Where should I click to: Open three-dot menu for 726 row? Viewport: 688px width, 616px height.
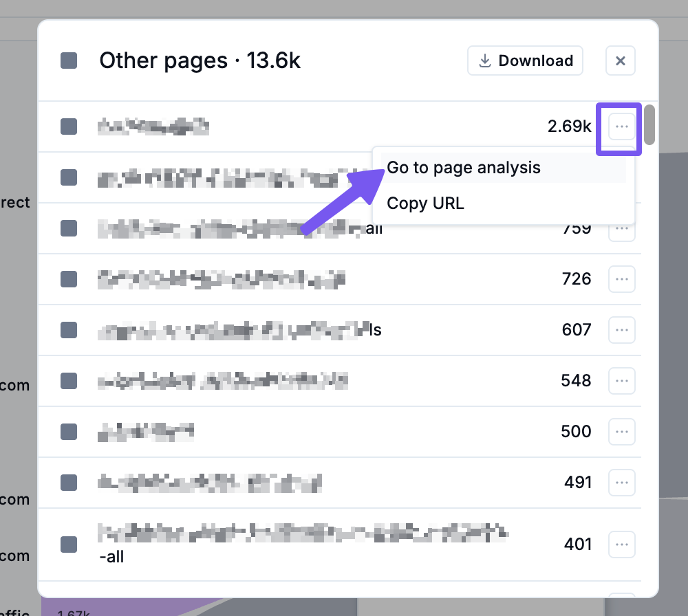click(x=621, y=279)
